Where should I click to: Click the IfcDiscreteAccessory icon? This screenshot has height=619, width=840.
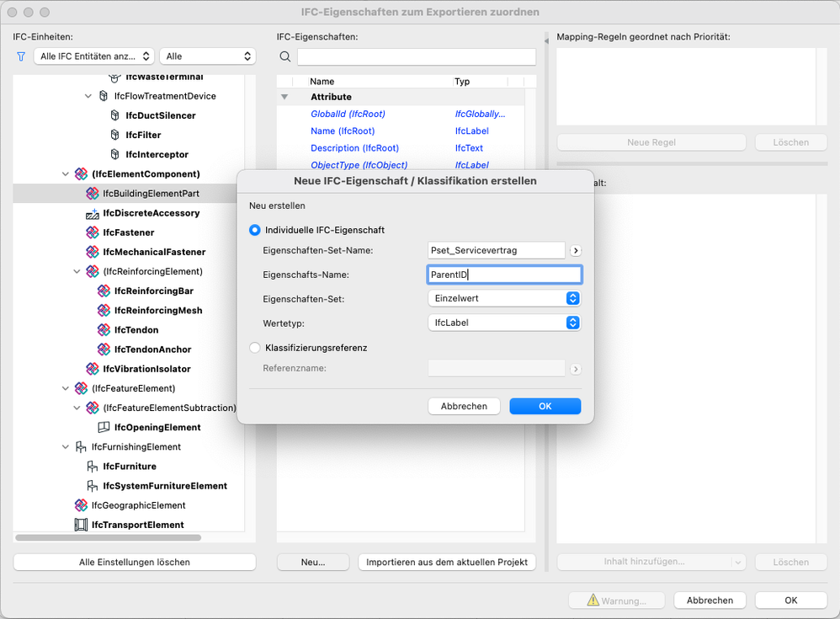[x=92, y=213]
